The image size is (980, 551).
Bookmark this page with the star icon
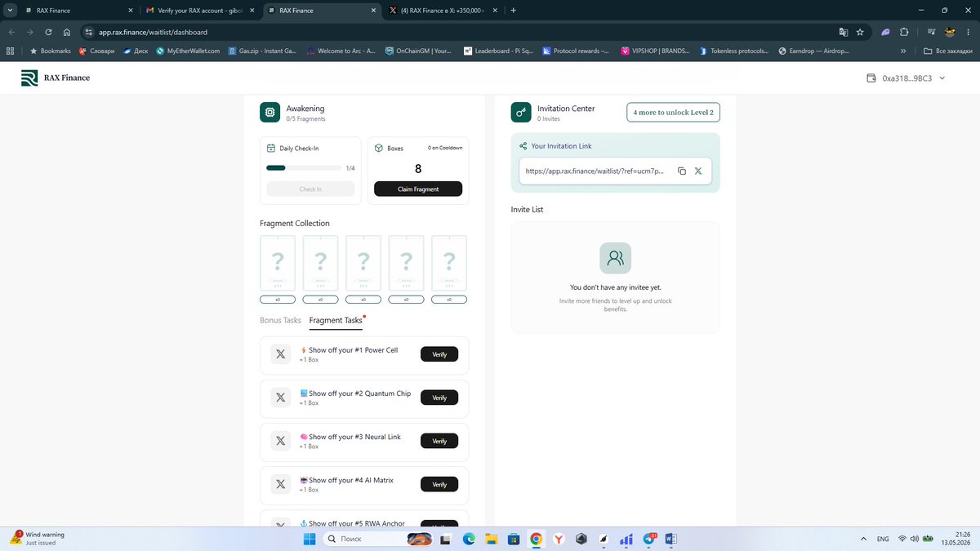point(860,32)
